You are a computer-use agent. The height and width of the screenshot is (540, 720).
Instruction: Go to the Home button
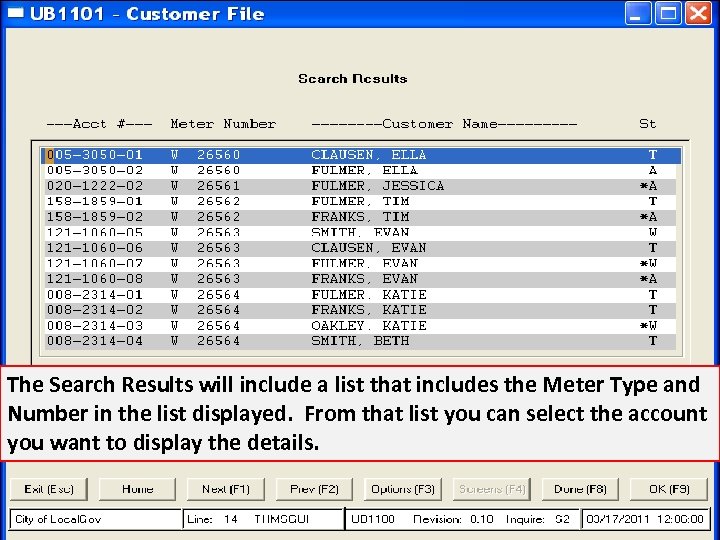tap(137, 489)
